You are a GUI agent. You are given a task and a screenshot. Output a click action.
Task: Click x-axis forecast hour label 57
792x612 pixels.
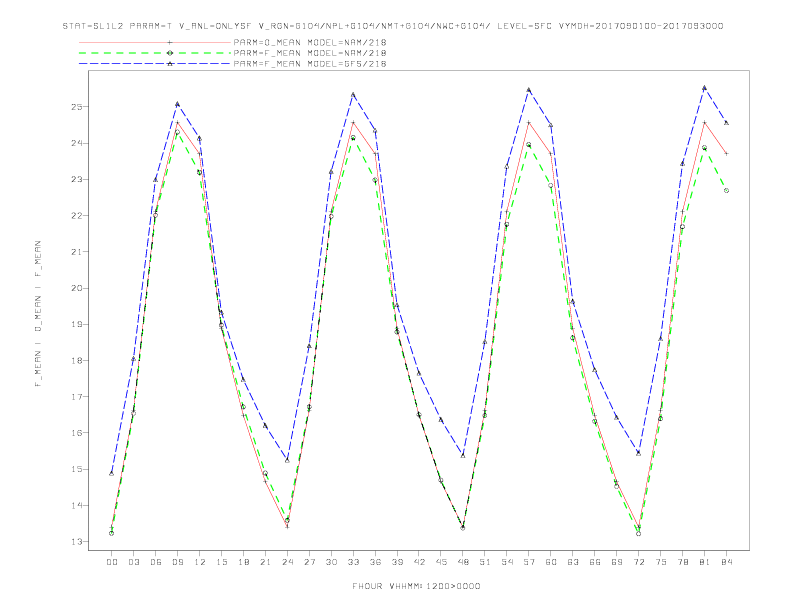pyautogui.click(x=529, y=562)
